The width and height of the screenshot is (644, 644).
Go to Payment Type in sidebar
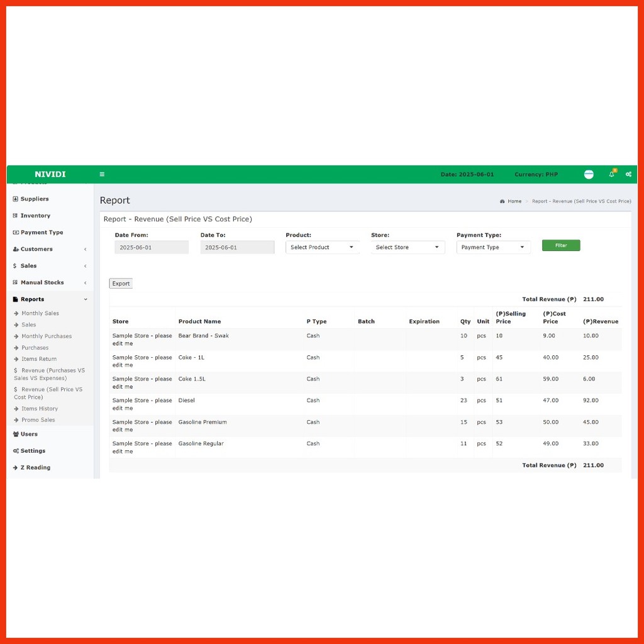pos(42,233)
